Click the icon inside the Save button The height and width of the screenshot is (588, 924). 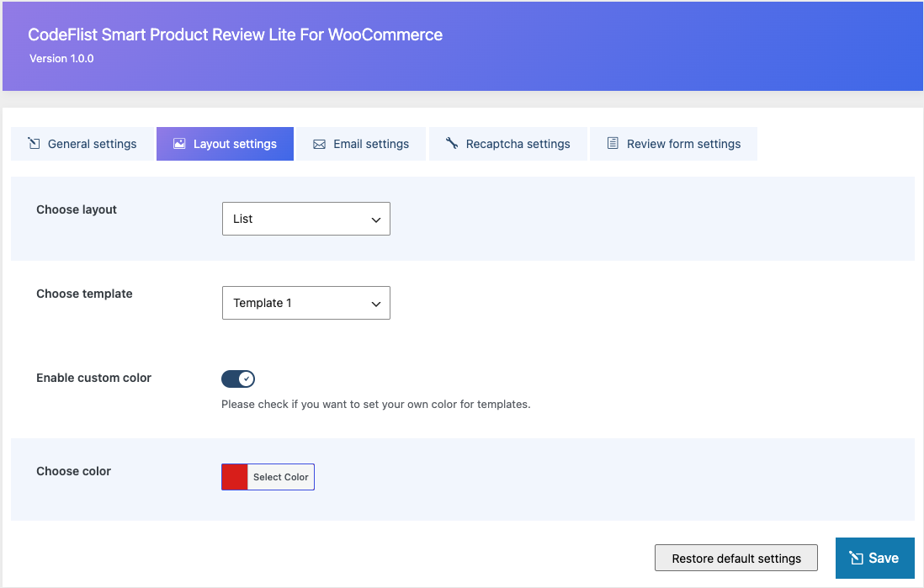coord(856,558)
